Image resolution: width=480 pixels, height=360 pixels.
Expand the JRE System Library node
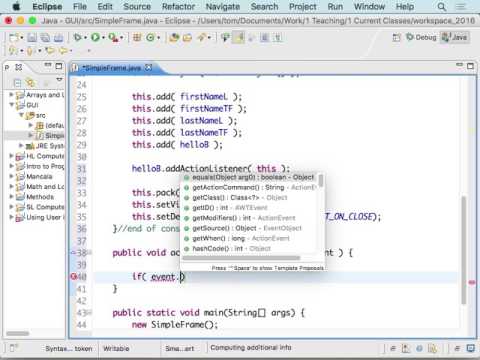[x=21, y=146]
